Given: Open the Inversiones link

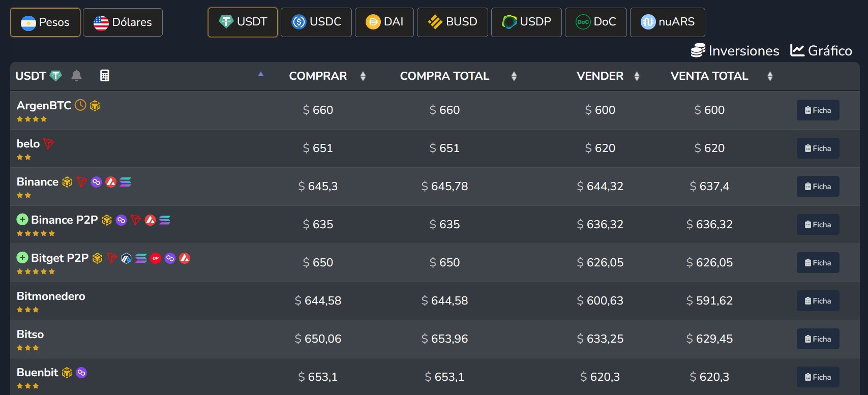Looking at the screenshot, I should (735, 51).
